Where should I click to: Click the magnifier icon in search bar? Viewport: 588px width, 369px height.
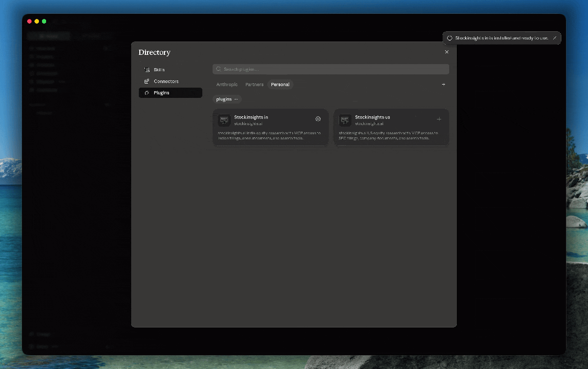coord(219,69)
